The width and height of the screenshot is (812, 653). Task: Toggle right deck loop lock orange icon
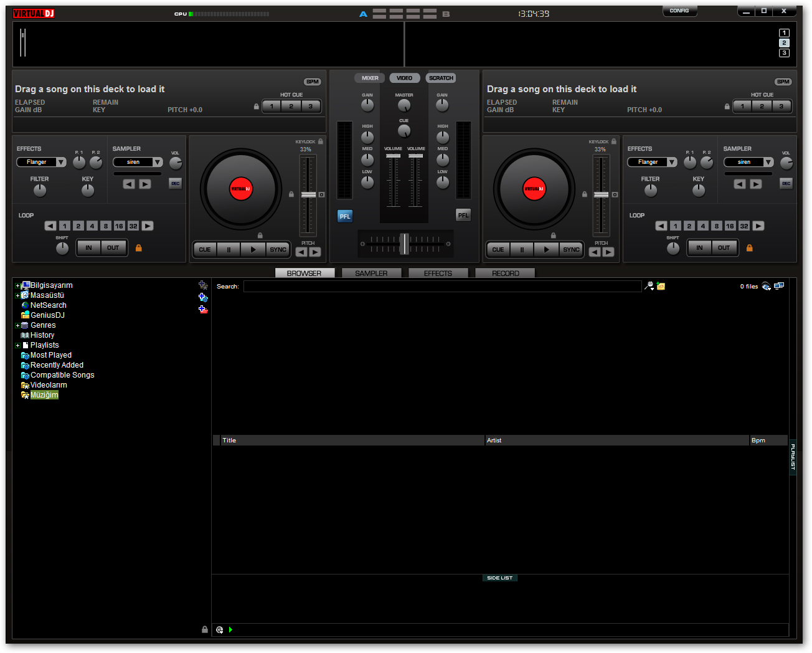[750, 248]
